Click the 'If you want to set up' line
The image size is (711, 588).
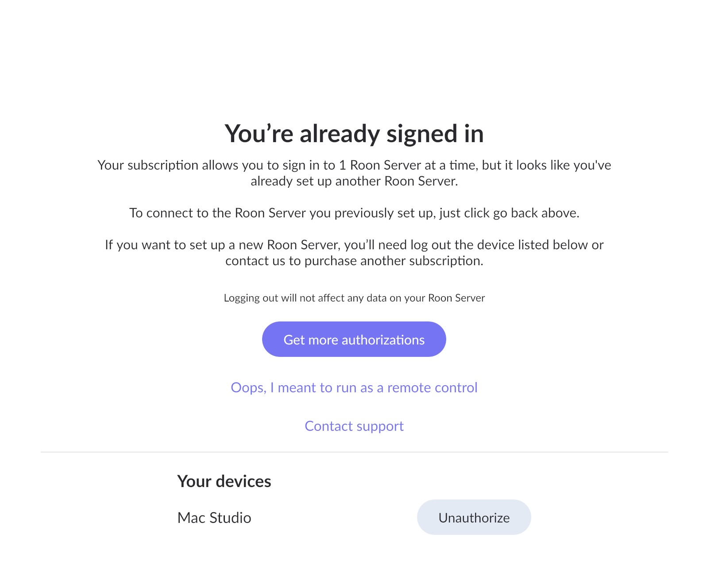click(x=354, y=245)
